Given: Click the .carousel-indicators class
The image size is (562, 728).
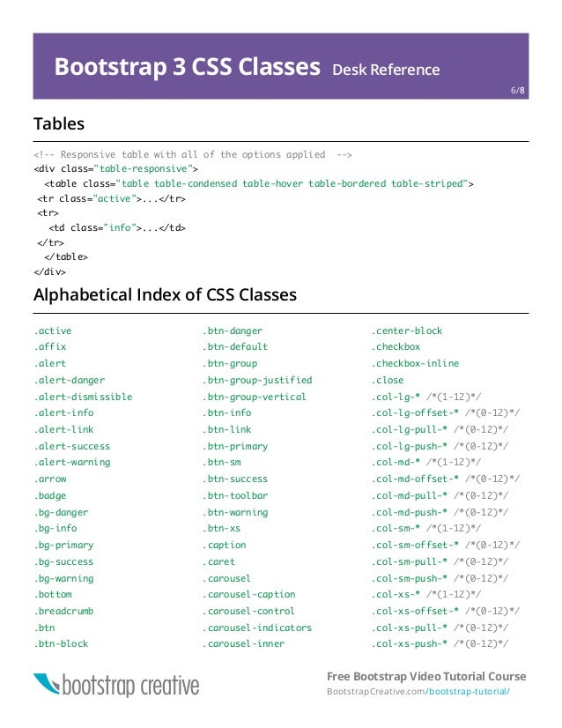Looking at the screenshot, I should point(257,628).
